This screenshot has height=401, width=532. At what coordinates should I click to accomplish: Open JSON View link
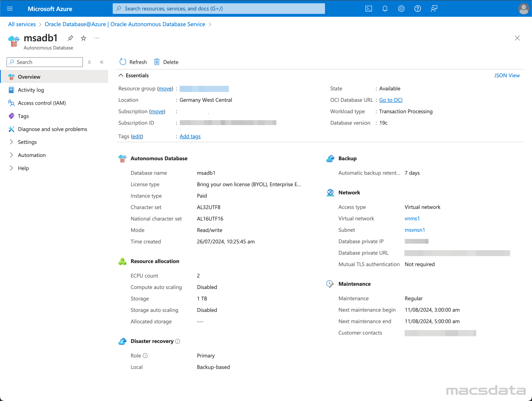pos(507,75)
